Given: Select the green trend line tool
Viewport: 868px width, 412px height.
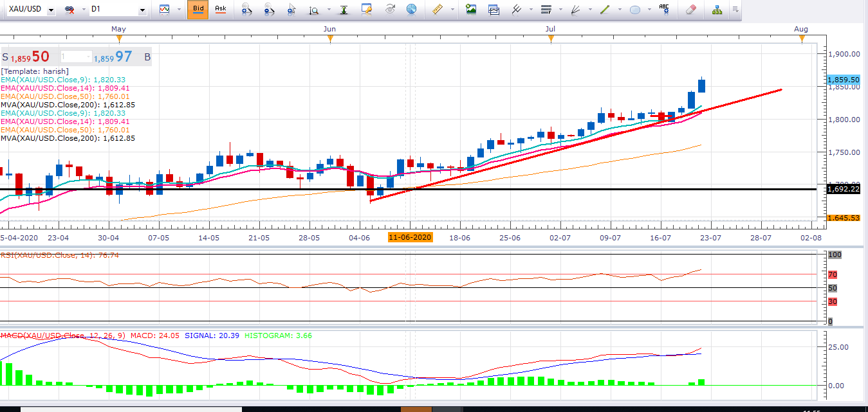Looking at the screenshot, I should point(605,10).
